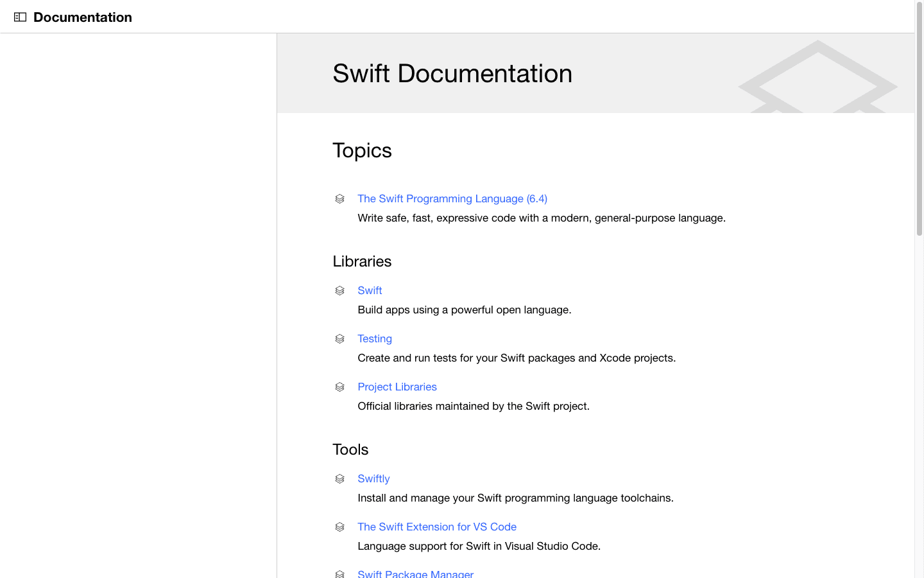Open the Swift Package Manager link
The width and height of the screenshot is (924, 578).
416,574
